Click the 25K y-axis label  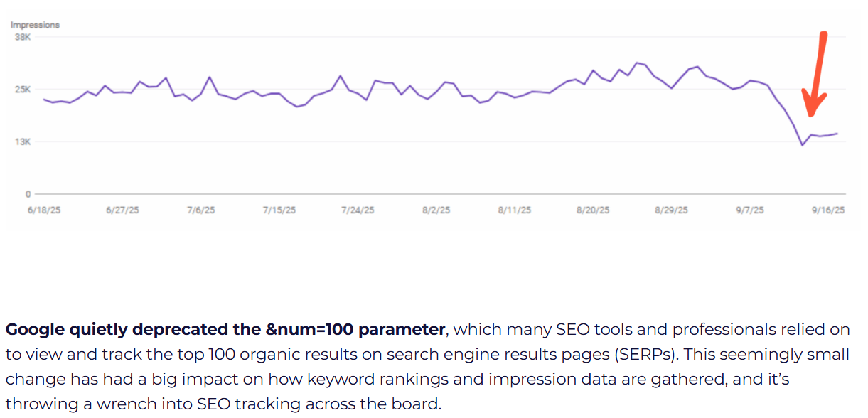coord(23,90)
